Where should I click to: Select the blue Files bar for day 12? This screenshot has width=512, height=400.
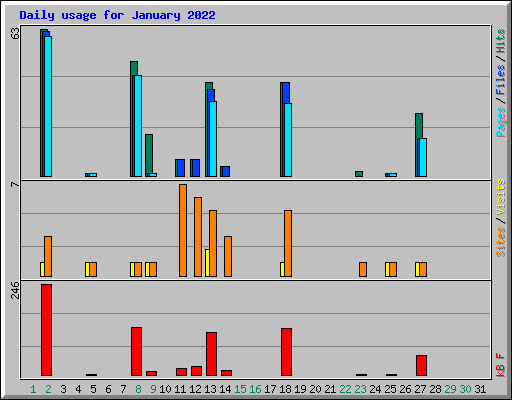point(196,168)
